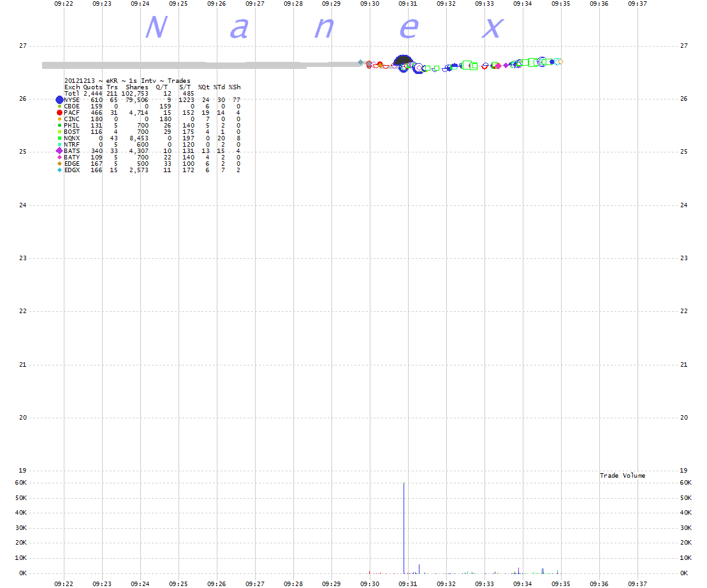Click the 'EDGX' exchange label
Image resolution: width=707 pixels, height=588 pixels.
point(71,170)
